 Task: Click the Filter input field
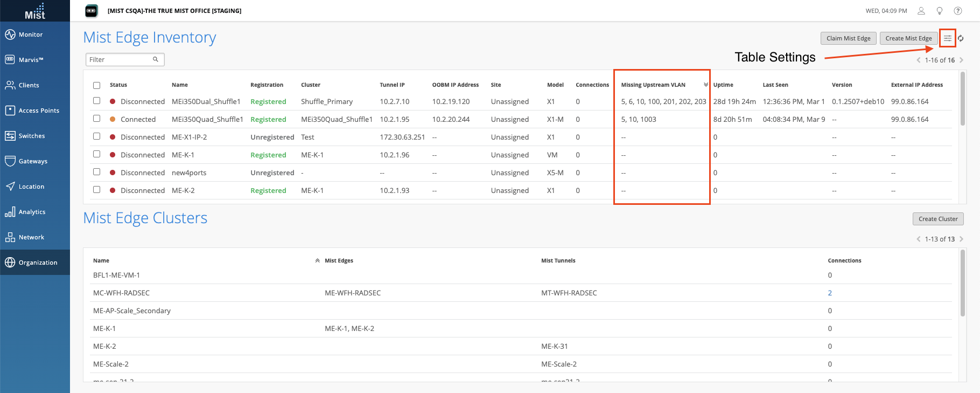click(x=120, y=59)
